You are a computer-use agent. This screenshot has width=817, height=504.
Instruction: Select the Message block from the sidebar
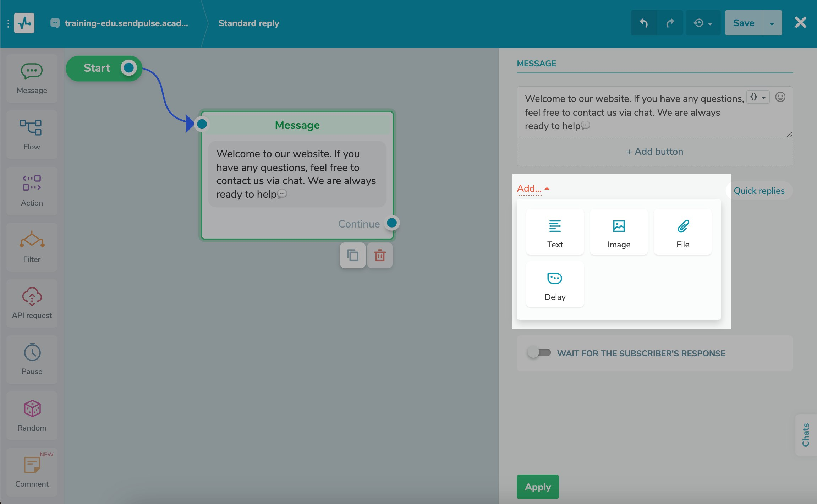coord(32,77)
